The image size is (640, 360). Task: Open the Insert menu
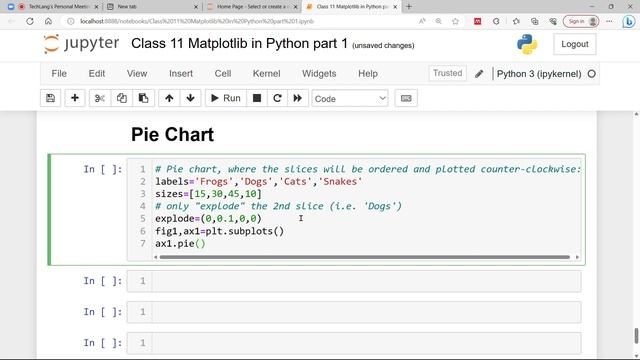click(181, 73)
